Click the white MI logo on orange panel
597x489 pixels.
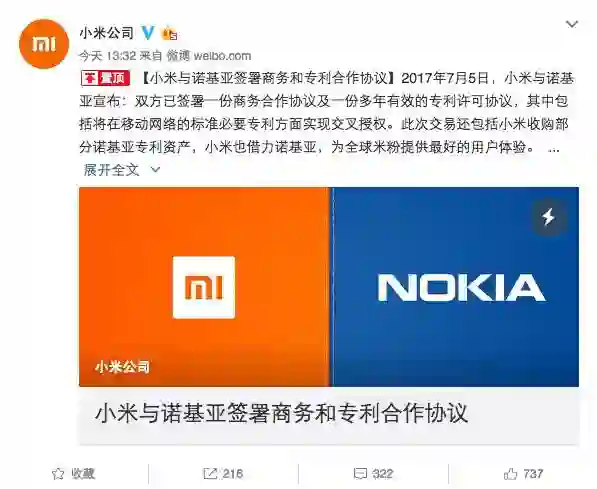(x=204, y=288)
